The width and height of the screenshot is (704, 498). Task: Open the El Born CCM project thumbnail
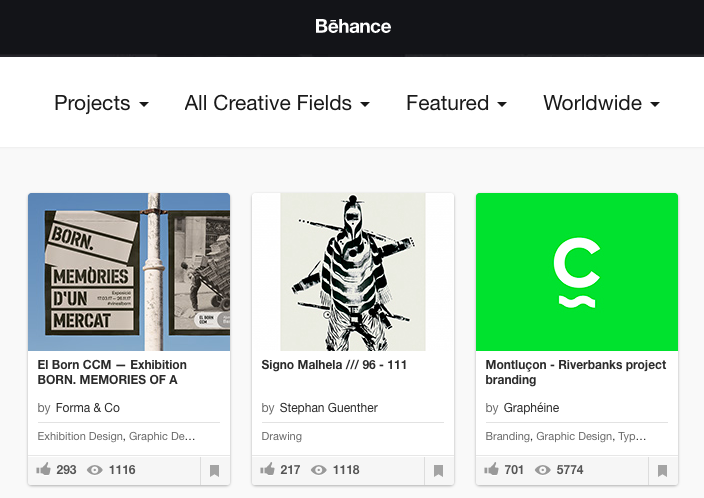[129, 272]
